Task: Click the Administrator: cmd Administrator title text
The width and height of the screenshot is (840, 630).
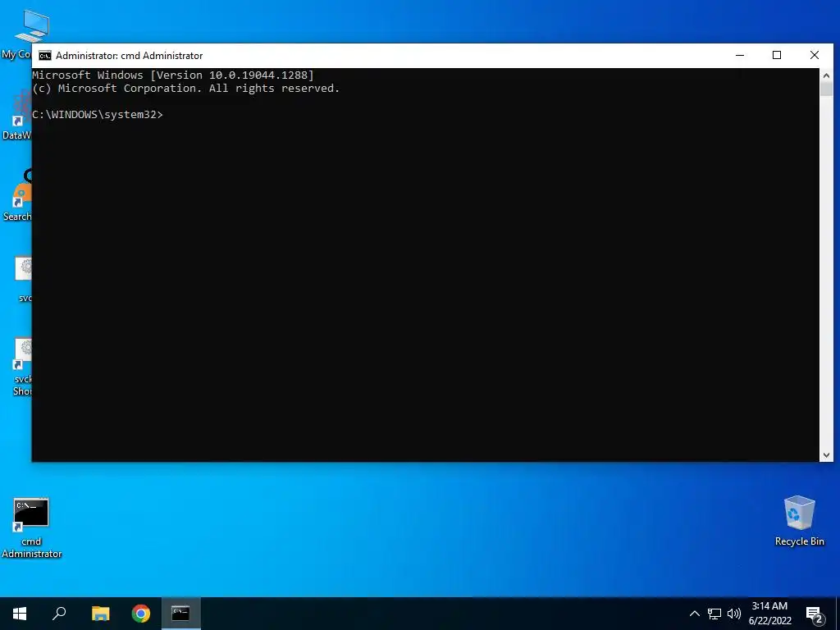Action: pyautogui.click(x=129, y=56)
